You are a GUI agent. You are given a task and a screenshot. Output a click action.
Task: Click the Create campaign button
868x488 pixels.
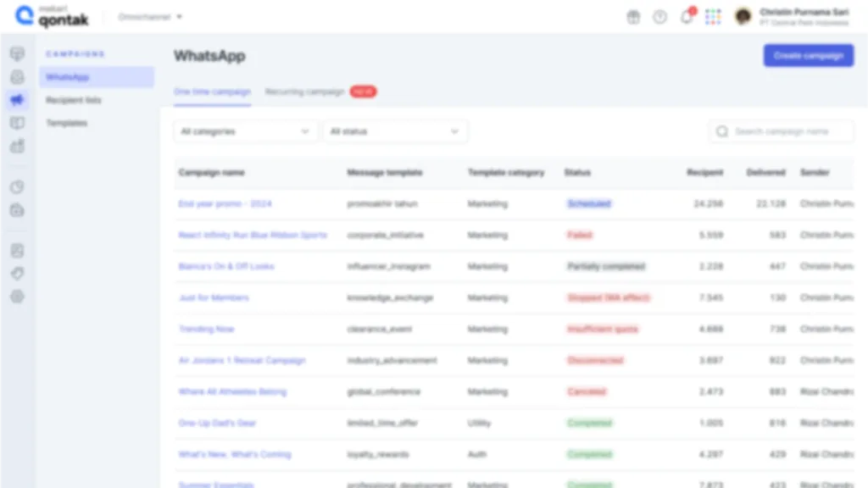click(x=808, y=56)
